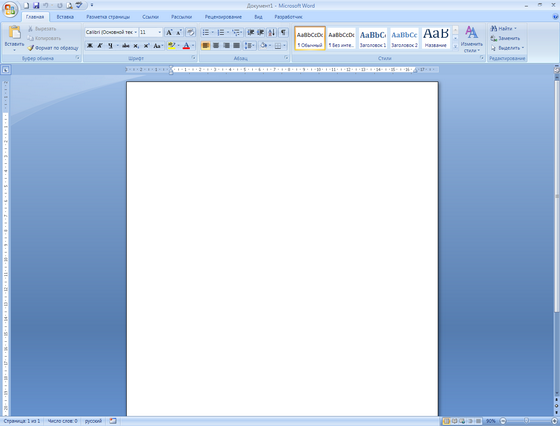Click the multilevel list icon
The image size is (560, 426).
point(237,32)
